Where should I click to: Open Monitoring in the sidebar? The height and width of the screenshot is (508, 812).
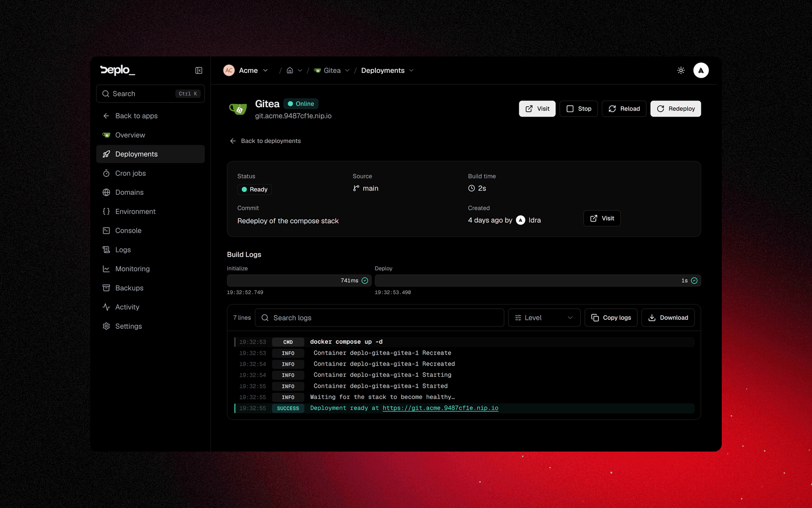150,269
